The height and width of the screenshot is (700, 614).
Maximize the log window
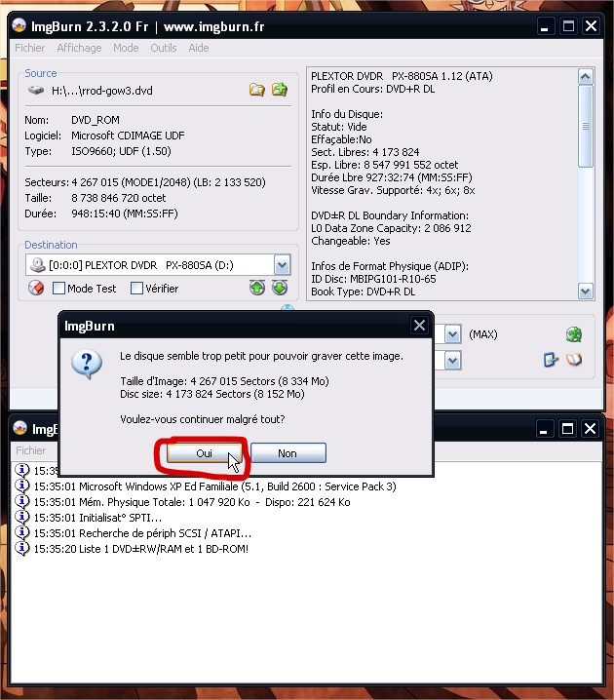(x=567, y=429)
